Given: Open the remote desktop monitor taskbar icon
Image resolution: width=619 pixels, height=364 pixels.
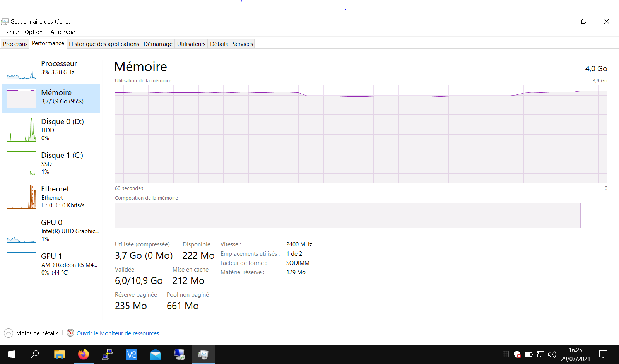Looking at the screenshot, I should pos(180,354).
